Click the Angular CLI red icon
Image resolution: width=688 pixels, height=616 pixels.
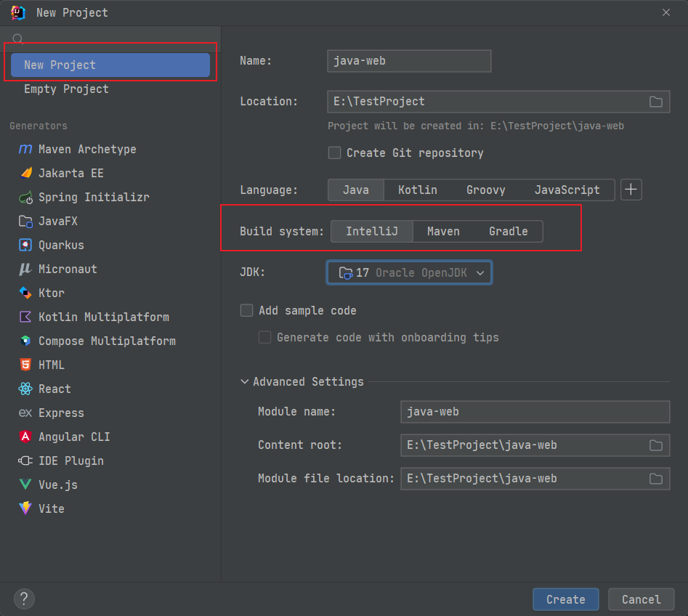pos(25,437)
